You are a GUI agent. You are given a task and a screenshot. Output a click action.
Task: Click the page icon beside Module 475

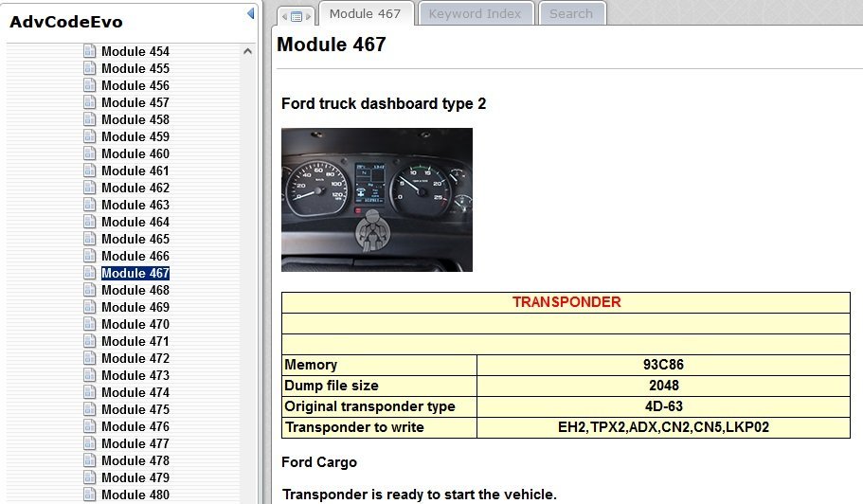[x=90, y=409]
